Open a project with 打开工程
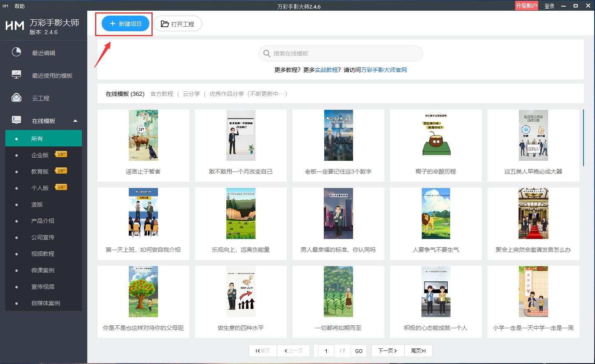The width and height of the screenshot is (595, 364). coord(178,24)
